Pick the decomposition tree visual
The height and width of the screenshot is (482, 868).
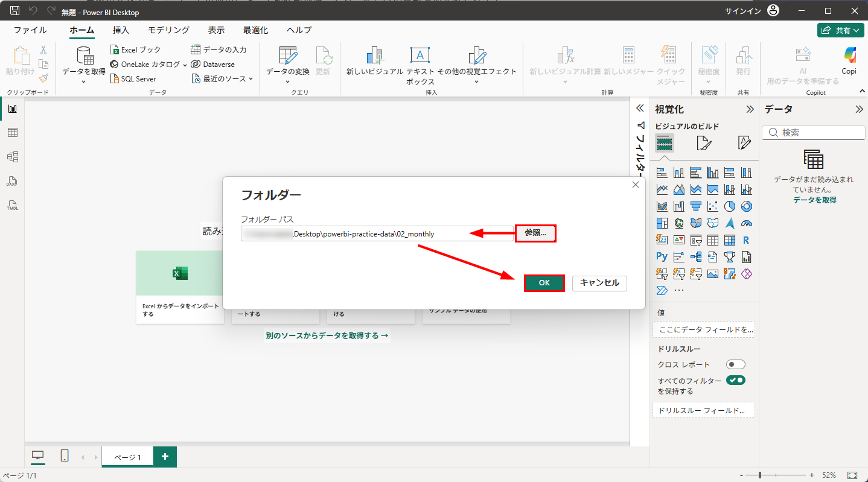point(695,257)
